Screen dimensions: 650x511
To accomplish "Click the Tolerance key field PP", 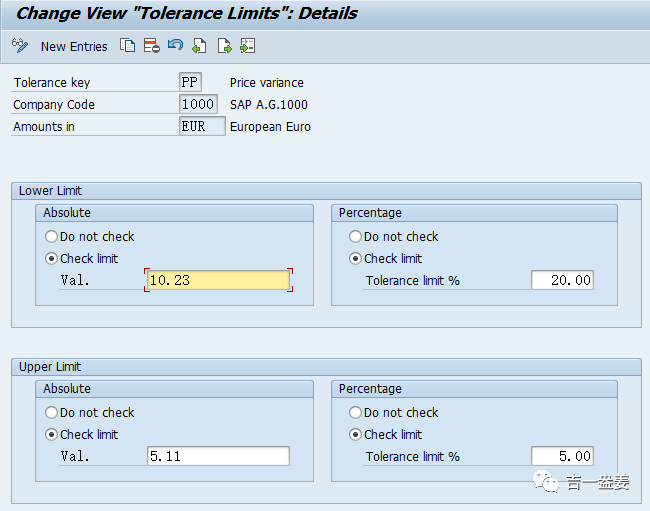I will coord(191,82).
